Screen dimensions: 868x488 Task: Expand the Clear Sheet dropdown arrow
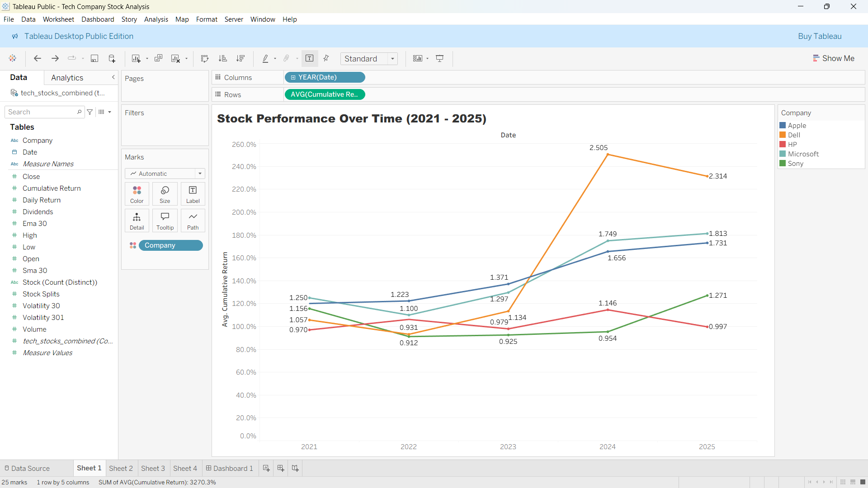pyautogui.click(x=186, y=59)
